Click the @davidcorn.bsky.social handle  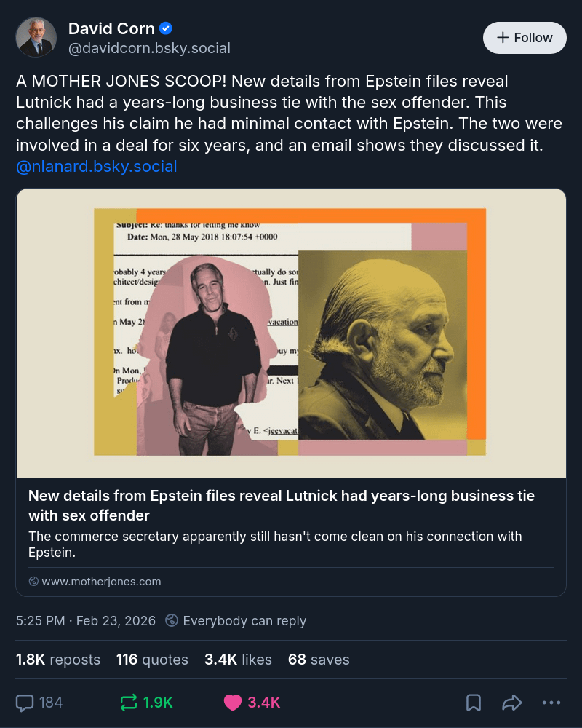click(x=149, y=48)
